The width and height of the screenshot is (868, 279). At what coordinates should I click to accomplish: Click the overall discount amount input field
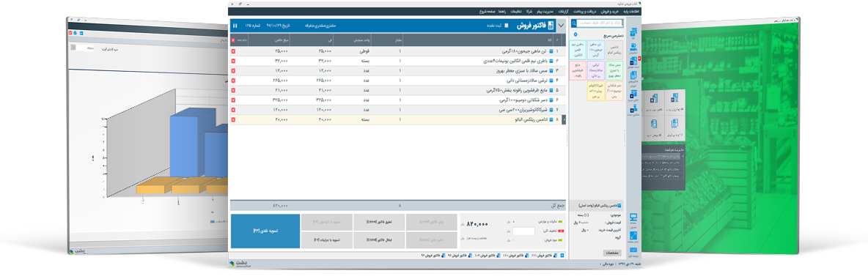[x=523, y=231]
